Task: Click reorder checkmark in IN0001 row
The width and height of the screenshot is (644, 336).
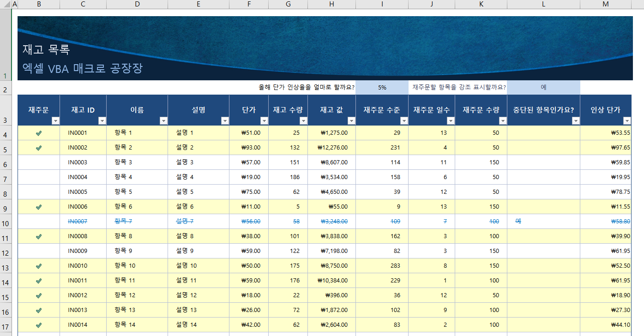Action: coord(39,133)
